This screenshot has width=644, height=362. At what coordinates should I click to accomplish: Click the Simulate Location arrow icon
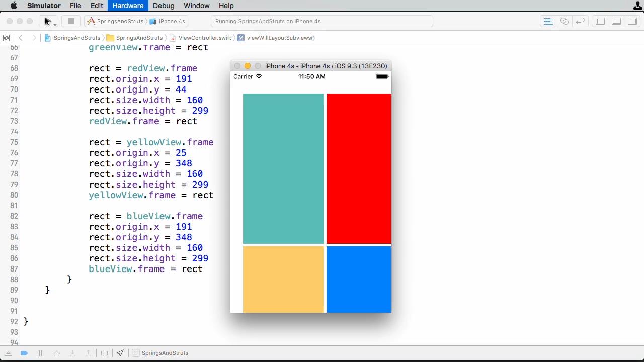point(120,353)
